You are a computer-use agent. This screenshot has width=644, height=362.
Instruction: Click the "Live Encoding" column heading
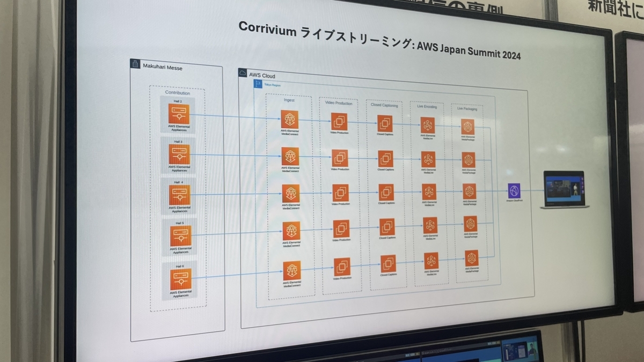coord(427,107)
